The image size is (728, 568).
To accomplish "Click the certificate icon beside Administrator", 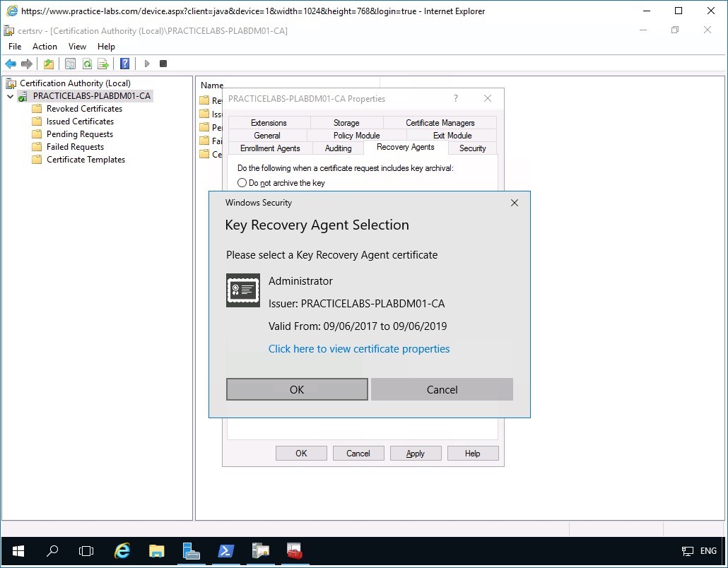I will (x=243, y=290).
